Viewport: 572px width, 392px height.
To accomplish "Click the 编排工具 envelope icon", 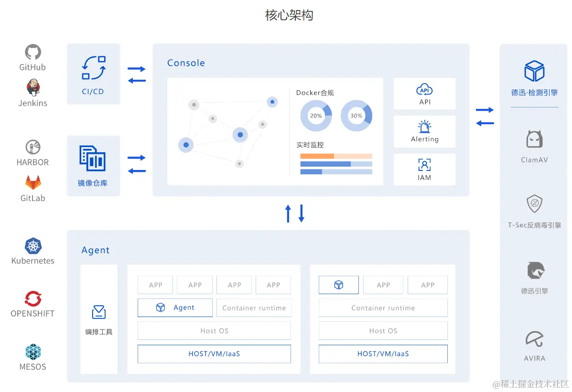I will pos(99,312).
